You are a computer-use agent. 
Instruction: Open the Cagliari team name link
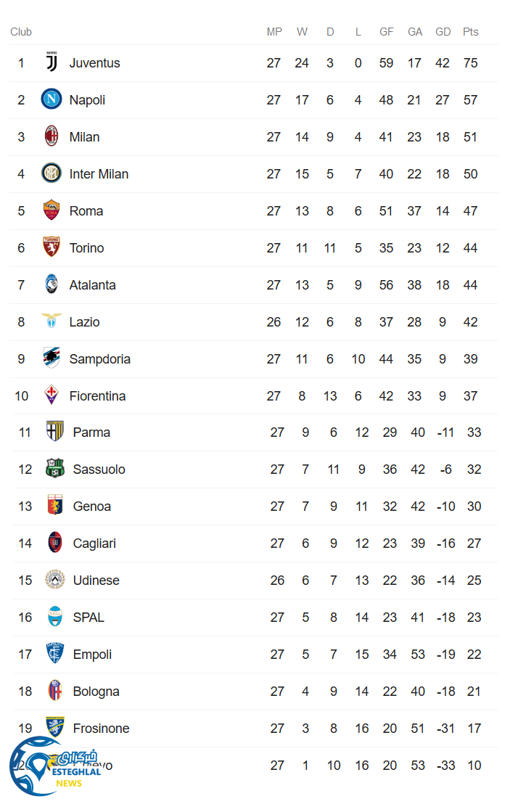click(94, 544)
